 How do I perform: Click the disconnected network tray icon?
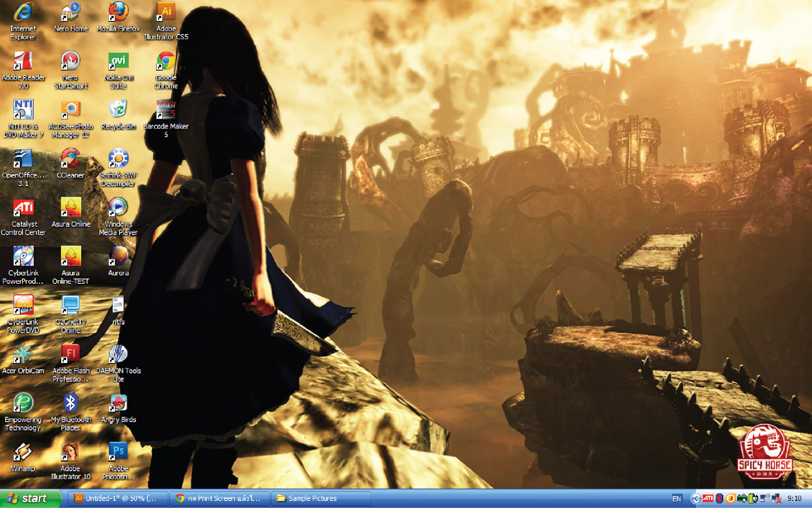[x=776, y=498]
